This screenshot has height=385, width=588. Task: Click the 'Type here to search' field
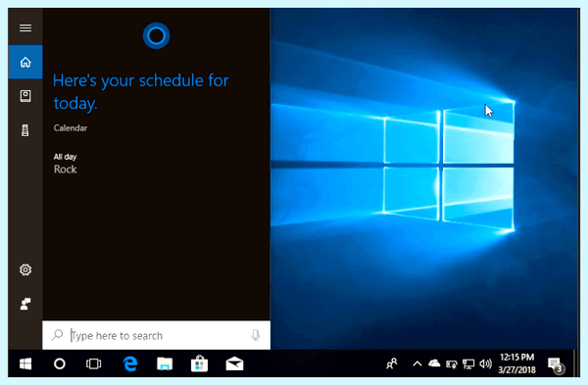click(157, 335)
